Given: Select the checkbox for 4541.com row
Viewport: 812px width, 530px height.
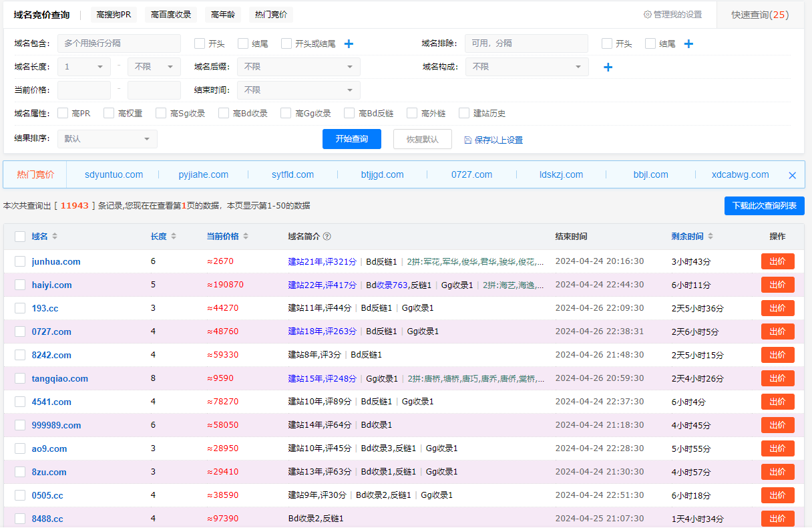Looking at the screenshot, I should (x=20, y=402).
